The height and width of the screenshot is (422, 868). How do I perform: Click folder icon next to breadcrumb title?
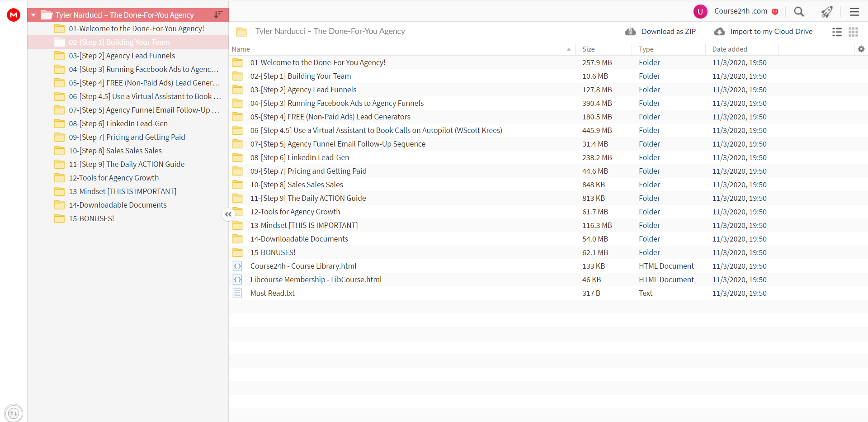pyautogui.click(x=242, y=32)
